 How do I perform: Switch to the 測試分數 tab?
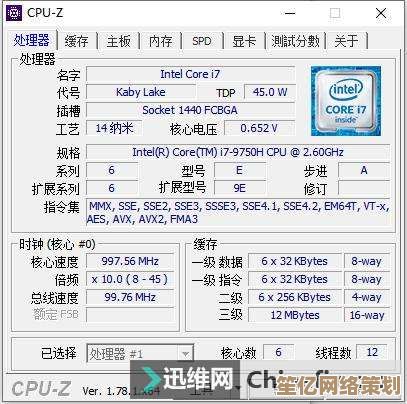295,41
